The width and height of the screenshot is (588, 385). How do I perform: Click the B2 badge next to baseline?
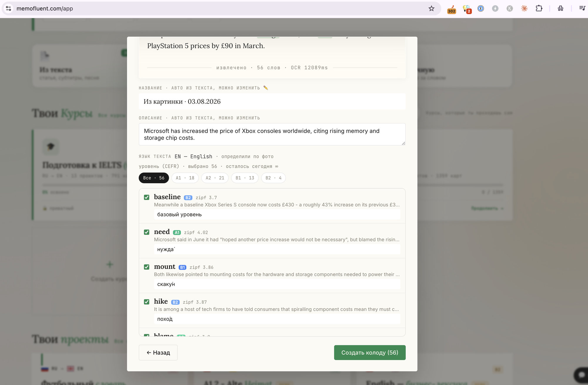coord(188,198)
